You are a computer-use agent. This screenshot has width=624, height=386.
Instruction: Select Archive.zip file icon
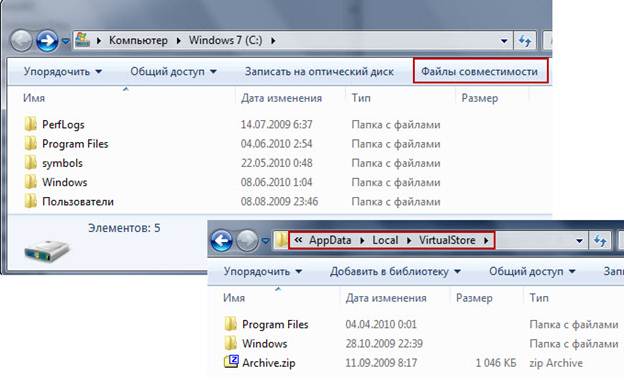coord(231,362)
